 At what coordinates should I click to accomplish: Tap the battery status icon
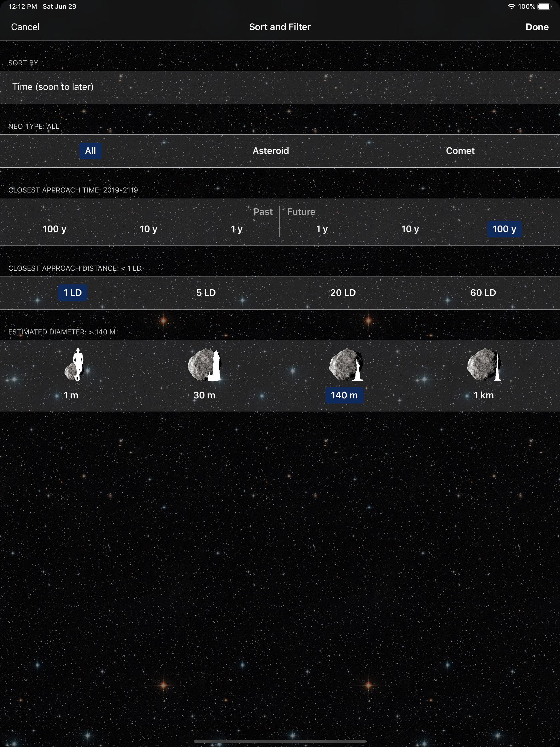tap(544, 6)
